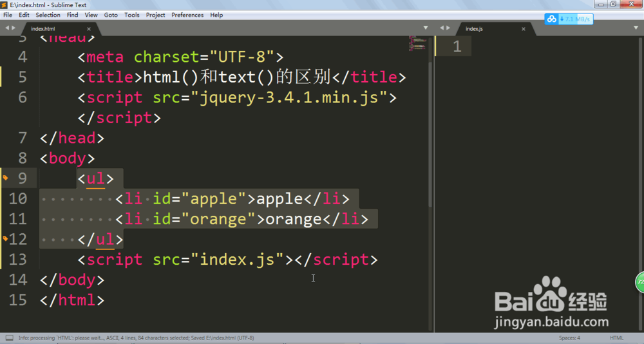644x344 pixels.
Task: Click the closing </head> tag
Action: click(x=72, y=138)
